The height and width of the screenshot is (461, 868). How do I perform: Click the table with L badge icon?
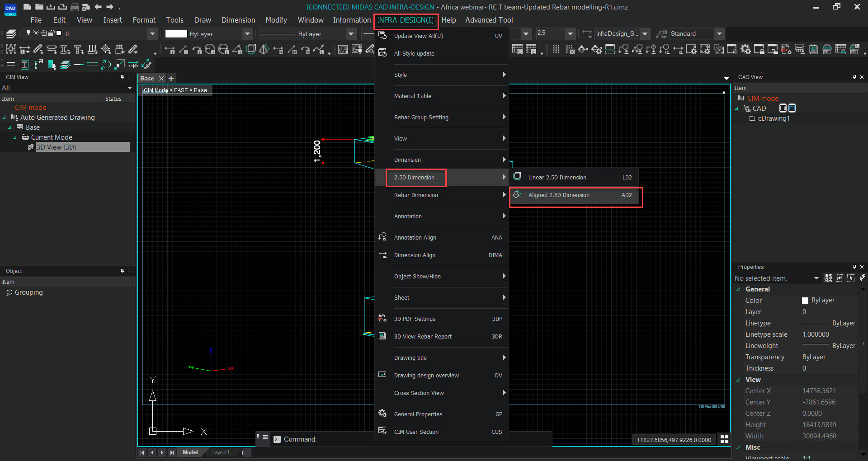[531, 49]
